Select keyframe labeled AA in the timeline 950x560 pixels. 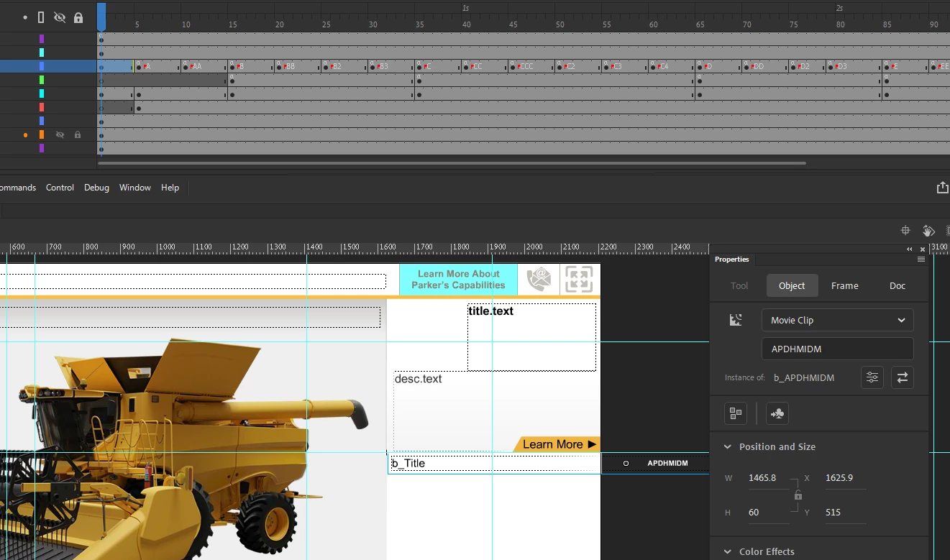(193, 66)
